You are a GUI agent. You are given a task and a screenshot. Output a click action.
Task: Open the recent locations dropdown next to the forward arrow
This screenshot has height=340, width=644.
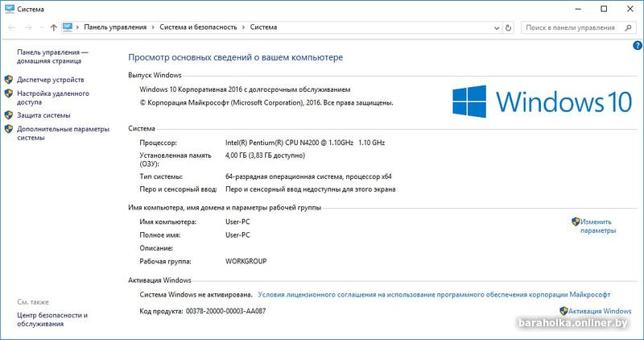click(42, 27)
